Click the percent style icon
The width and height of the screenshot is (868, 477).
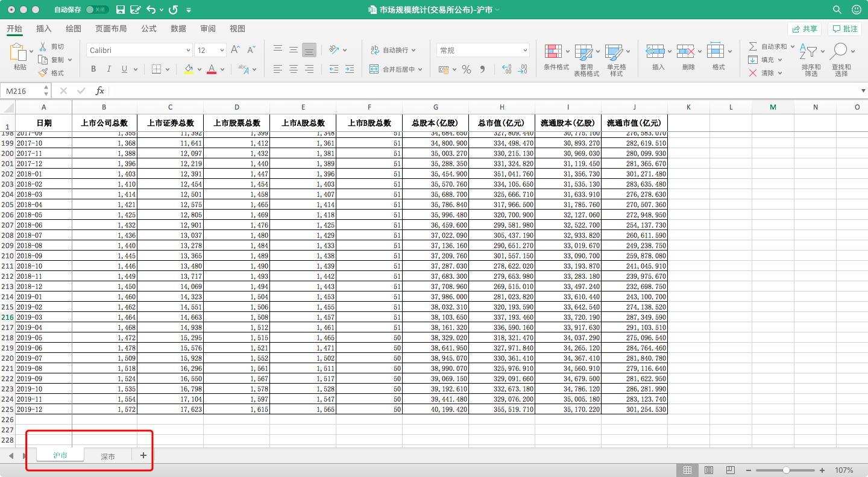pos(466,69)
